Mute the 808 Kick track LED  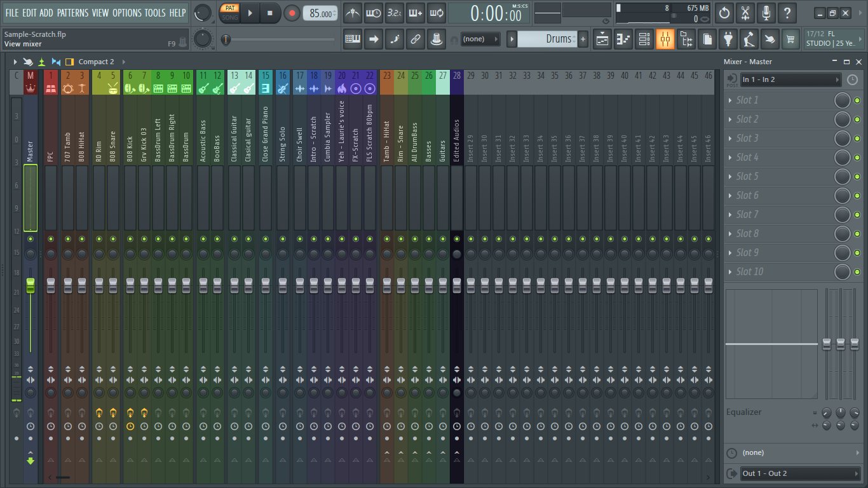[x=130, y=239]
